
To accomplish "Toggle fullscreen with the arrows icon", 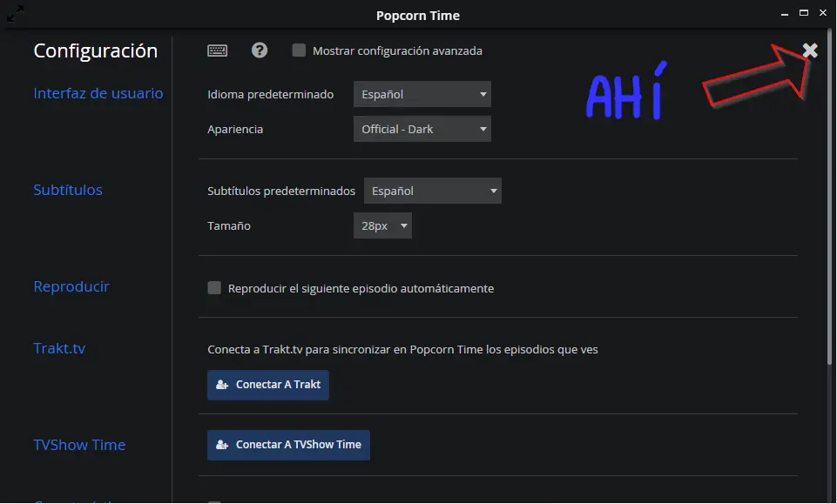I will point(15,13).
